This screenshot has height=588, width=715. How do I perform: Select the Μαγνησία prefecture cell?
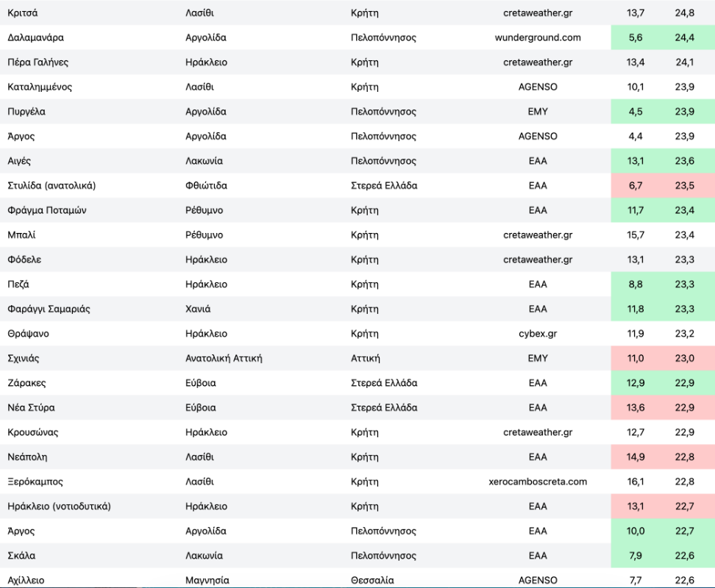207,580
